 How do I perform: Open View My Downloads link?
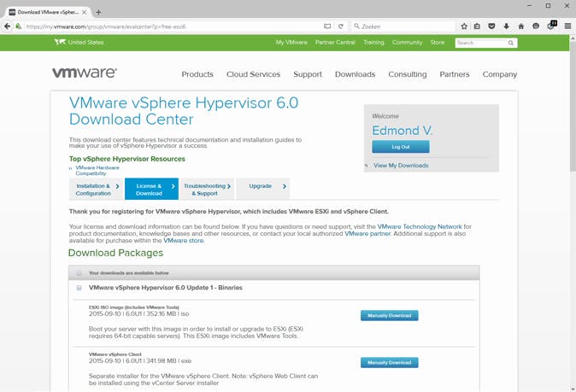(401, 166)
